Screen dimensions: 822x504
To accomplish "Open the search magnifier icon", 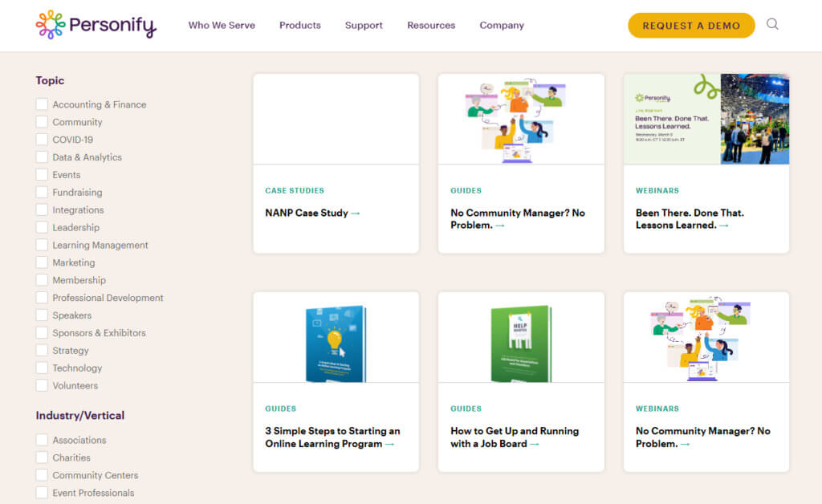I will pos(772,24).
